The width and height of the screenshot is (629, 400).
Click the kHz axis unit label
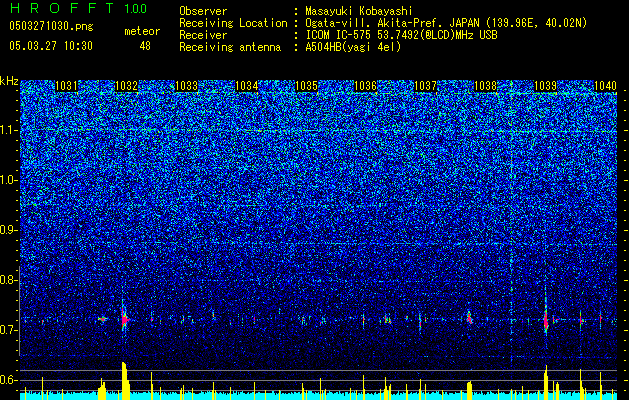(9, 81)
